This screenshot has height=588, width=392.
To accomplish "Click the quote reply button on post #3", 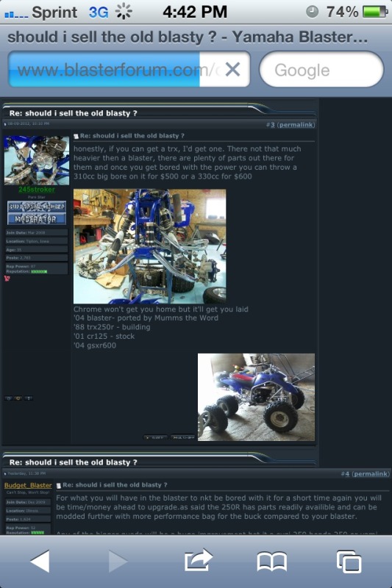I will [155, 437].
